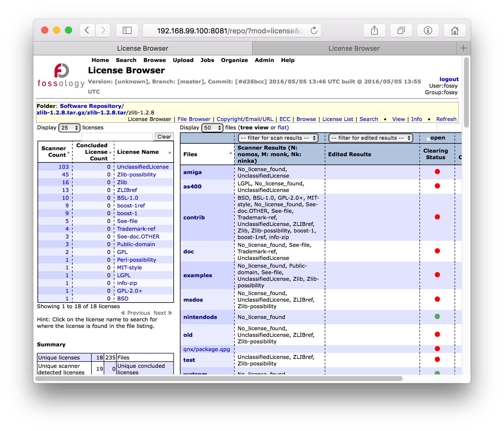Open the msdos folder

tap(193, 300)
